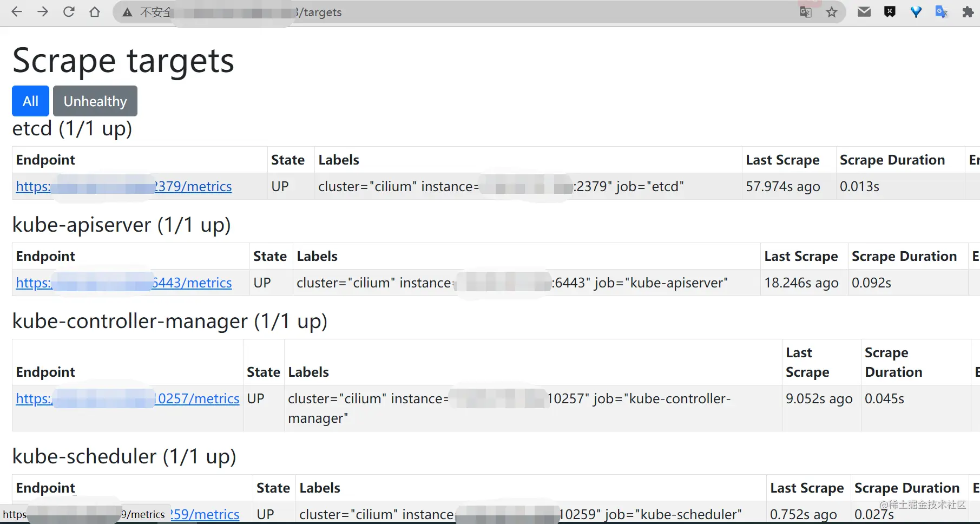Viewport: 980px width, 524px height.
Task: Click the '0.013s' scrape duration value
Action: pyautogui.click(x=859, y=186)
